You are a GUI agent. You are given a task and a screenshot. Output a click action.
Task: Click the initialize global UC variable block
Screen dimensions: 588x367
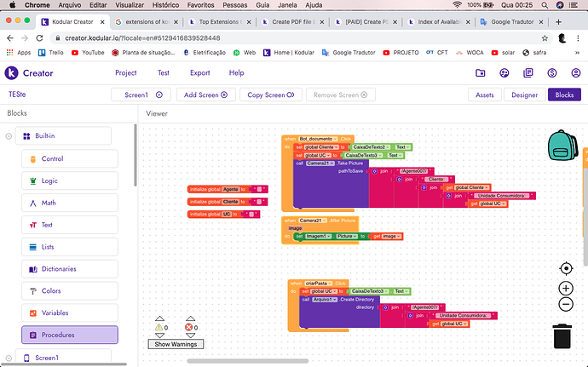[223, 214]
